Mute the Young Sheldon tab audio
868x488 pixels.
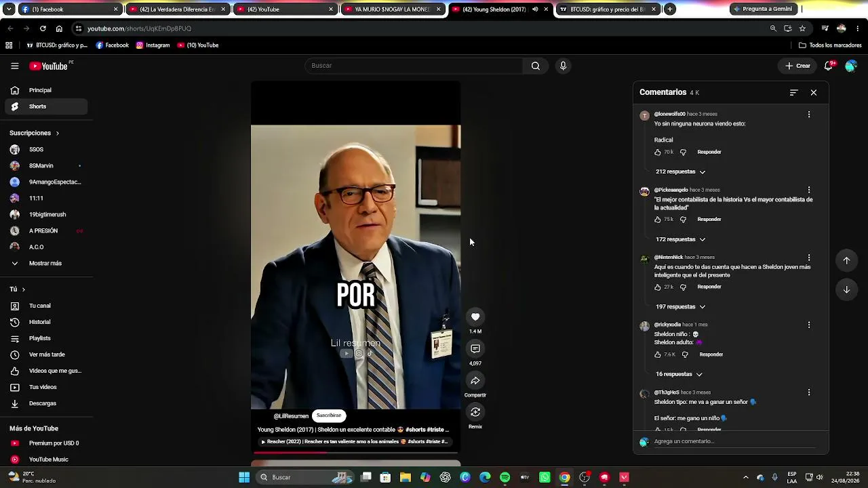point(536,9)
